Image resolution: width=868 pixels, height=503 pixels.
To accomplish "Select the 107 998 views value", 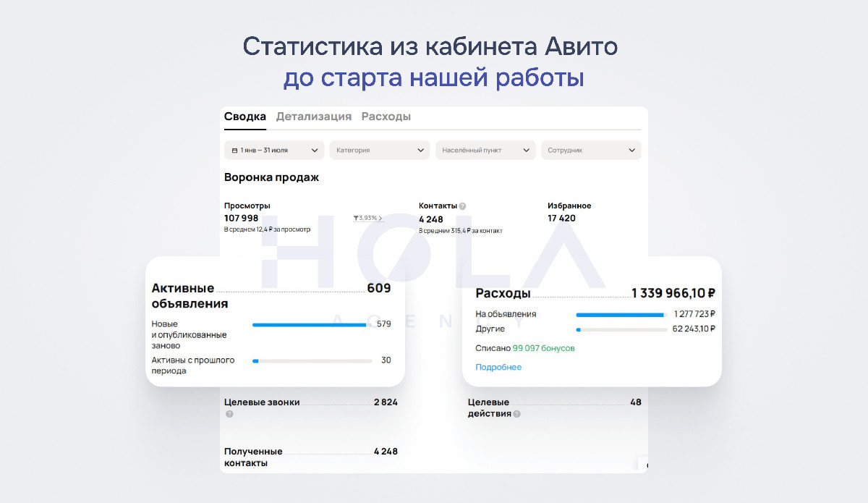I will tap(241, 219).
